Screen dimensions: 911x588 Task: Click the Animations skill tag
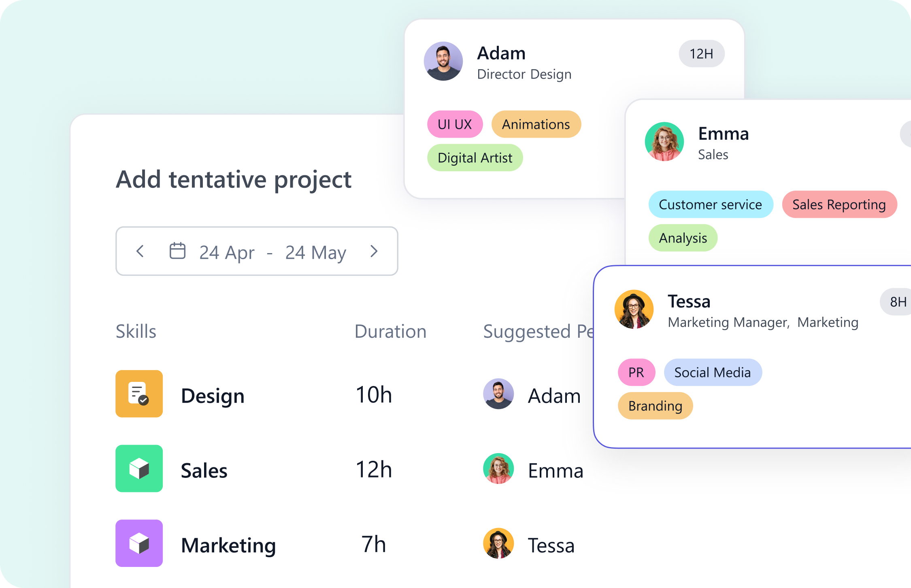click(536, 124)
